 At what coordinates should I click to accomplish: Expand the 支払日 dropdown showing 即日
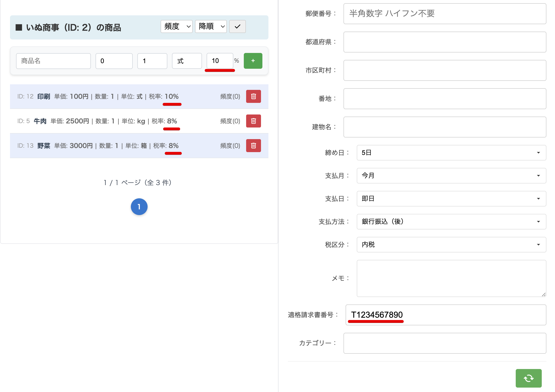[451, 199]
